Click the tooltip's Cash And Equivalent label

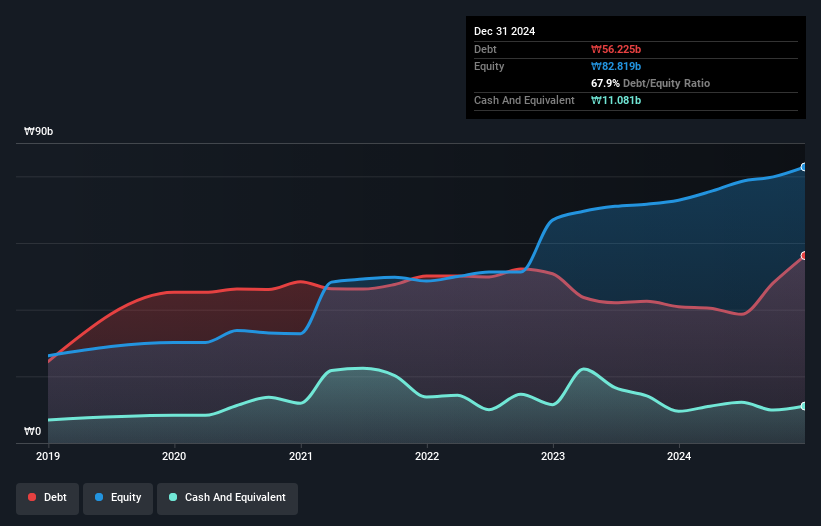pyautogui.click(x=524, y=100)
